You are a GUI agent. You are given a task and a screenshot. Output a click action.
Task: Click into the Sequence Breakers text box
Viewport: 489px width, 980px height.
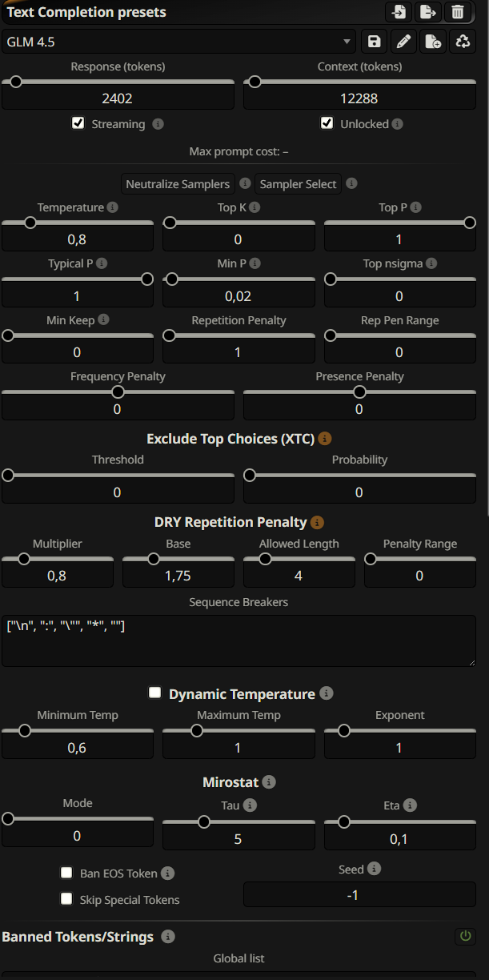238,641
